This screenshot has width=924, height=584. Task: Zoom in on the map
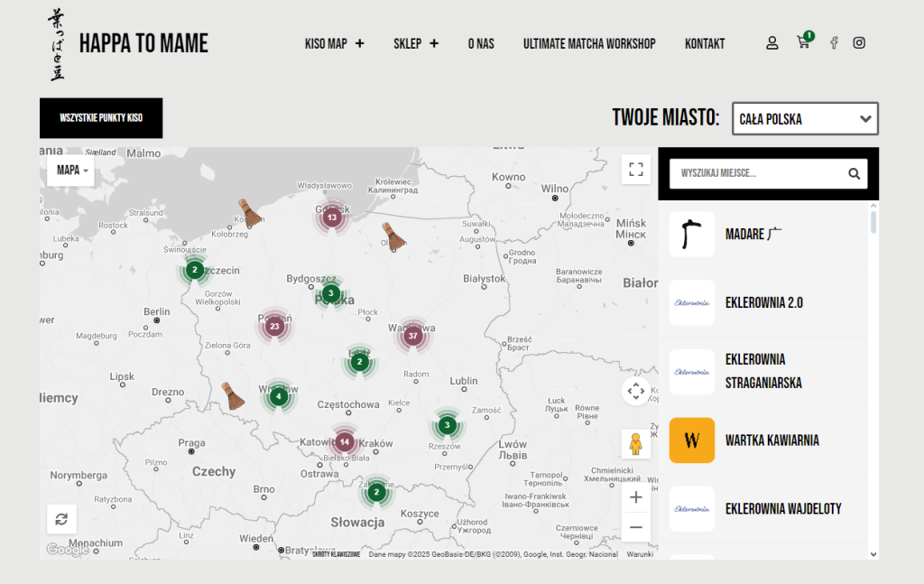click(x=636, y=497)
